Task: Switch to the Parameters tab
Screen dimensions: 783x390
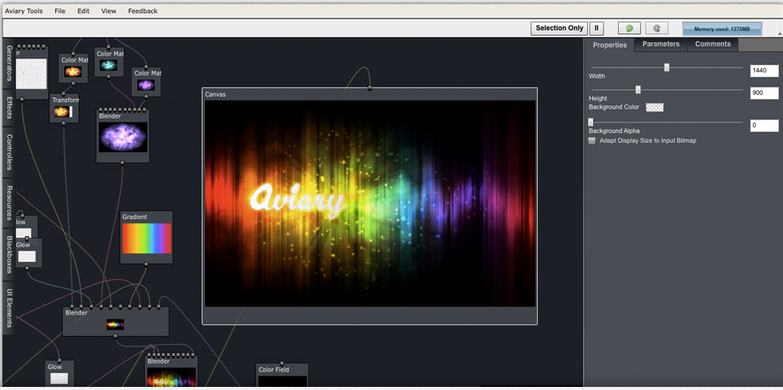Action: [x=661, y=44]
